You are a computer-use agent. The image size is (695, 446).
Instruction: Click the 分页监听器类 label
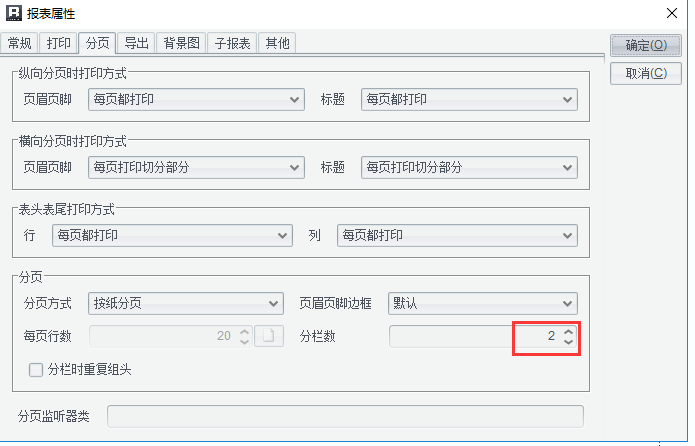[x=54, y=416]
